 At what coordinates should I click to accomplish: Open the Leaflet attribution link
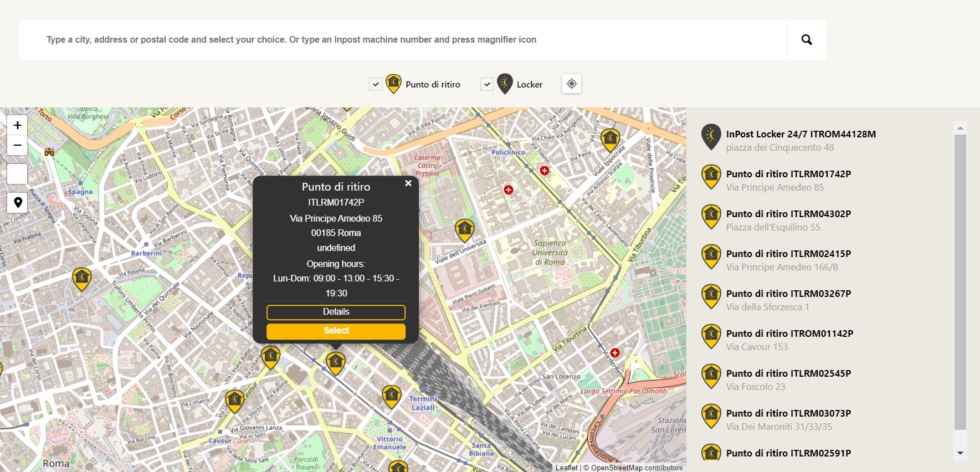click(566, 468)
